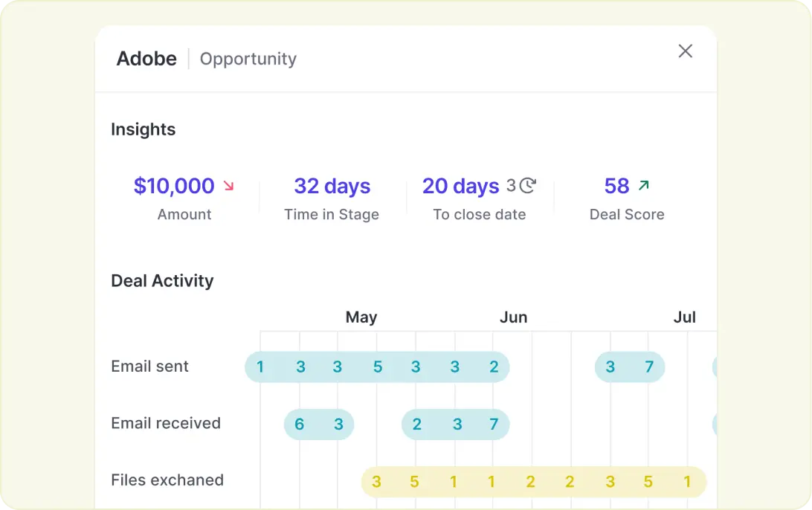Viewport: 812px width, 510px height.
Task: Click the first 3 in Files exchanged bar
Action: pyautogui.click(x=377, y=482)
